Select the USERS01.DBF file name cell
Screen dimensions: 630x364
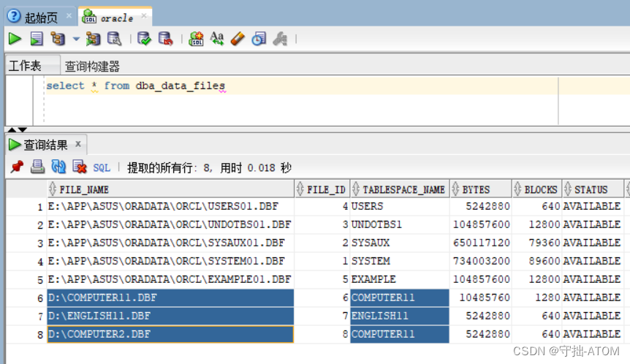(x=170, y=207)
